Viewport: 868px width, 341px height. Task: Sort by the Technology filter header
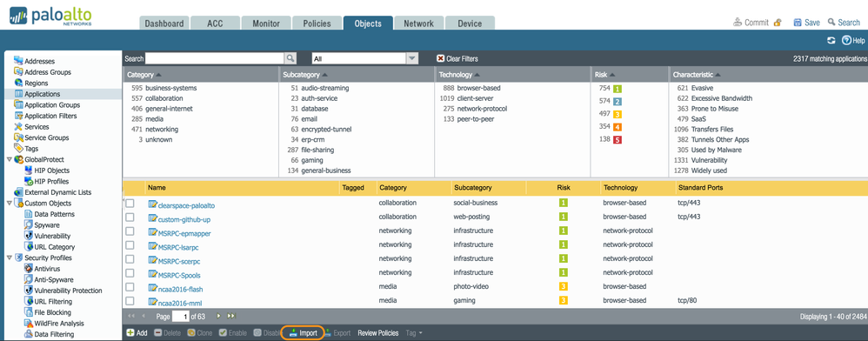pos(459,75)
